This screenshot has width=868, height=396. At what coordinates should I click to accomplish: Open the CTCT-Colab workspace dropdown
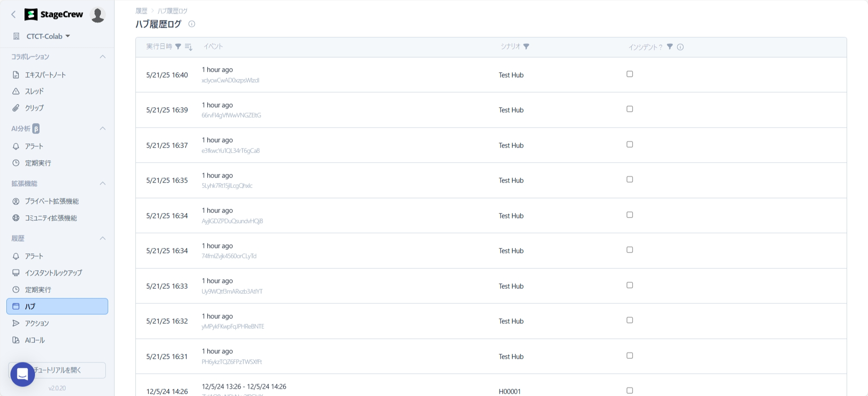pos(48,36)
